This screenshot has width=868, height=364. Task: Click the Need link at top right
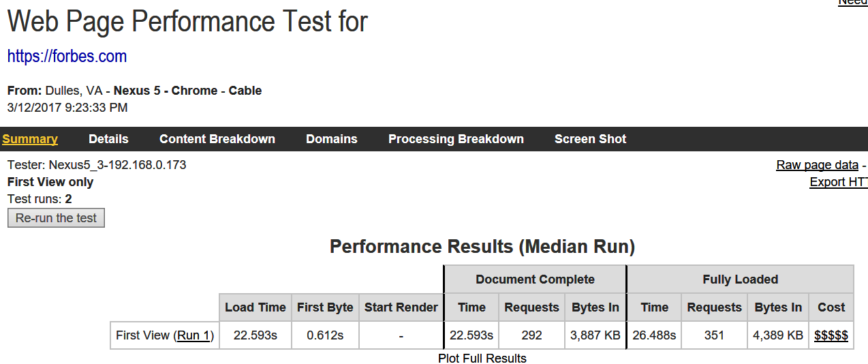[x=852, y=2]
